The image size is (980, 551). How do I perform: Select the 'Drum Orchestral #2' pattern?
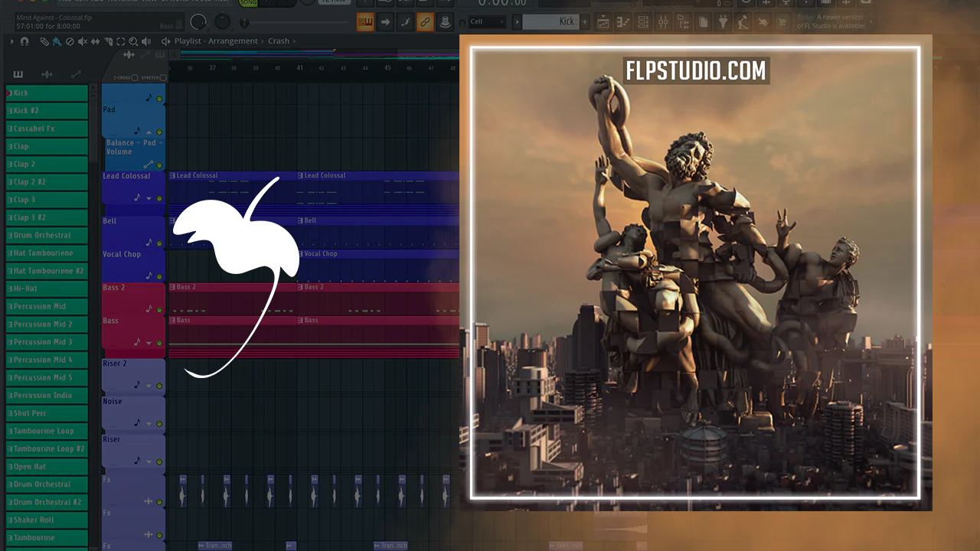[x=47, y=502]
